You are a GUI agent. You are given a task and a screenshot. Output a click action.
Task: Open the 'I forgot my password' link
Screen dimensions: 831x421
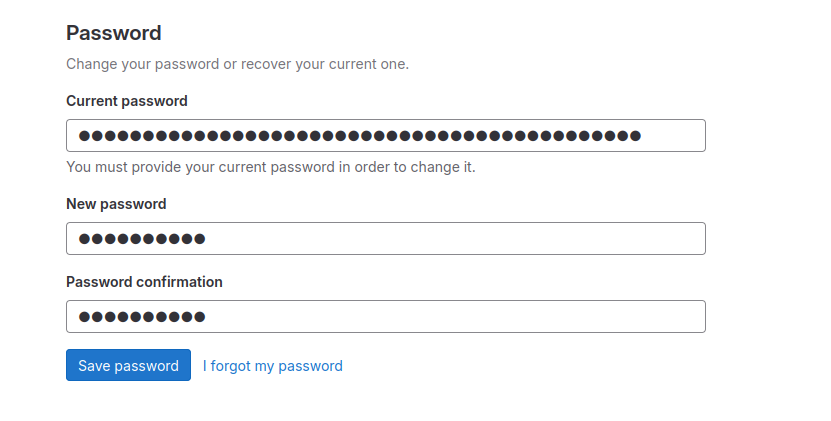(272, 366)
